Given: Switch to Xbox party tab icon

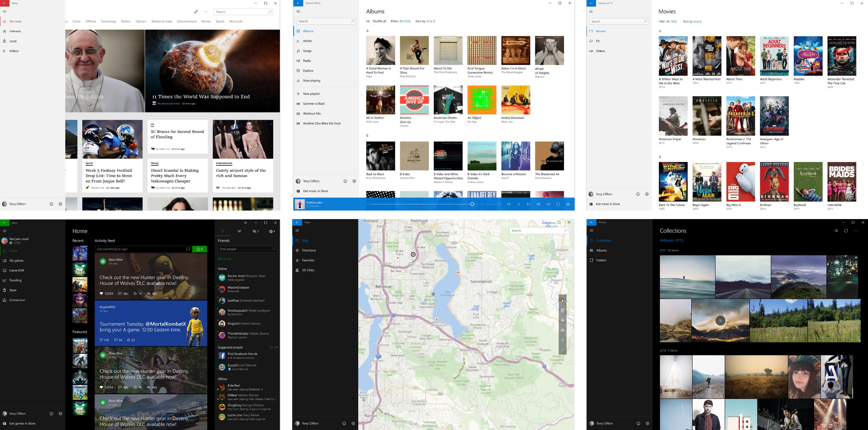Looking at the screenshot, I should pos(239,231).
